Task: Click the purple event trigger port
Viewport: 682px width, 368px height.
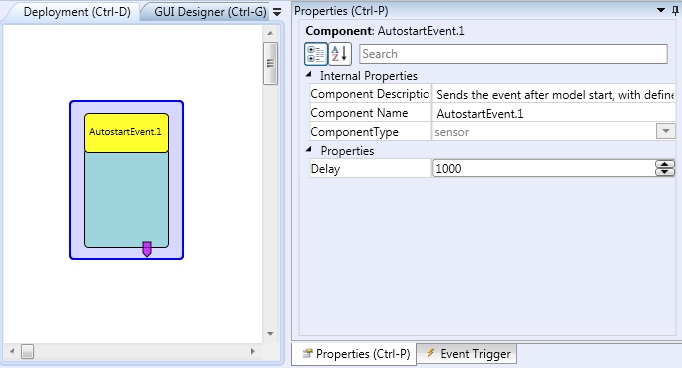Action: pos(147,249)
